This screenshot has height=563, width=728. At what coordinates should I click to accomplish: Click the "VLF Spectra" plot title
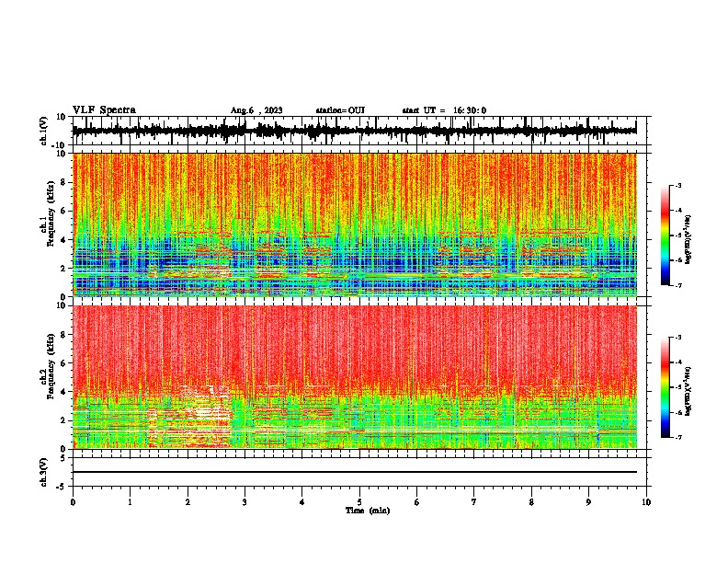pyautogui.click(x=104, y=110)
